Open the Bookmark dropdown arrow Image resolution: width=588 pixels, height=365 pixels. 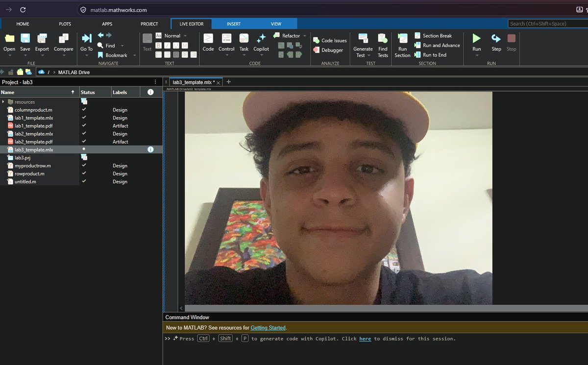(134, 55)
